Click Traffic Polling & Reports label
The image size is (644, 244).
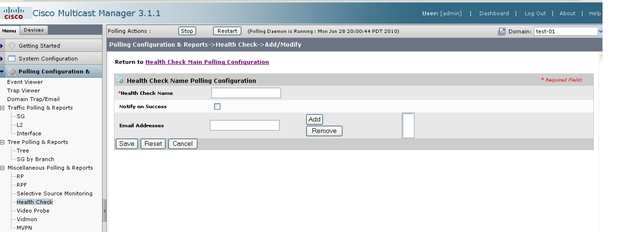pos(40,108)
